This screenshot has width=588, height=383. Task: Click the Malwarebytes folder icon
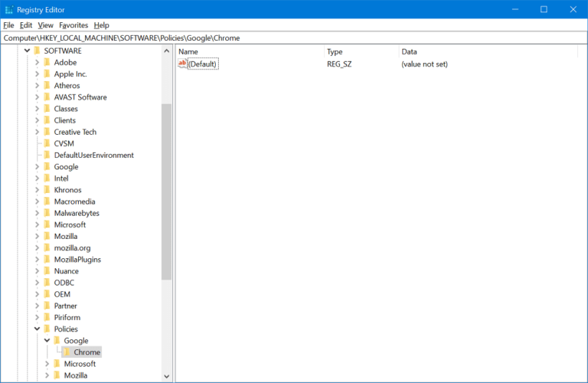[47, 213]
